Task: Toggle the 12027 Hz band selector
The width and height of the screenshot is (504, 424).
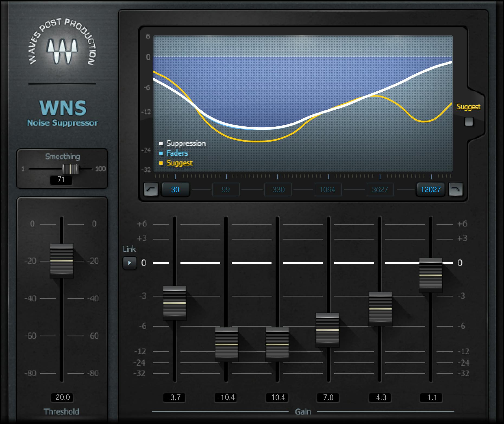Action: (x=431, y=189)
